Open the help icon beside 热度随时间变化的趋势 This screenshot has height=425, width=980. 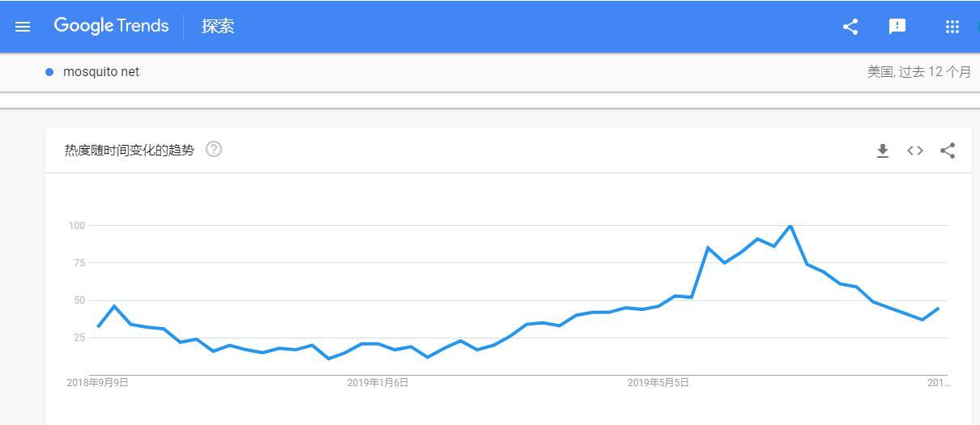[214, 149]
